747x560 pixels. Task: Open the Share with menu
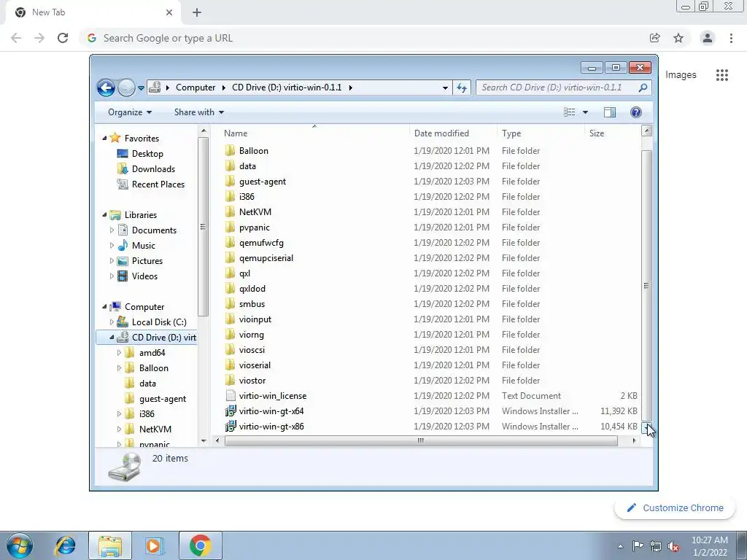click(199, 112)
